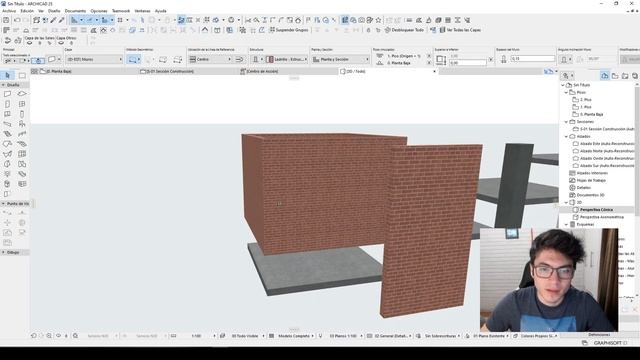Image resolution: width=640 pixels, height=360 pixels.
Task: Click the wall height icon in Superior e Inferior
Action: click(x=440, y=60)
